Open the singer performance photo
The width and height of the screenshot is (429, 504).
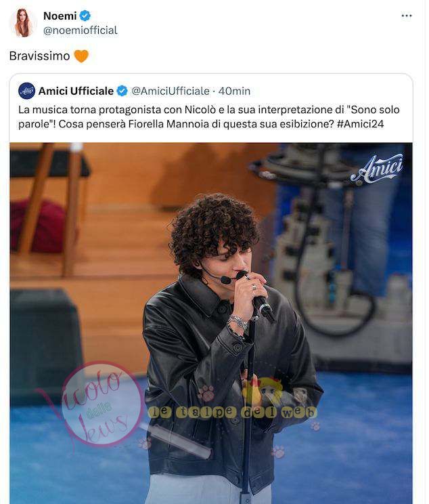[x=211, y=323]
